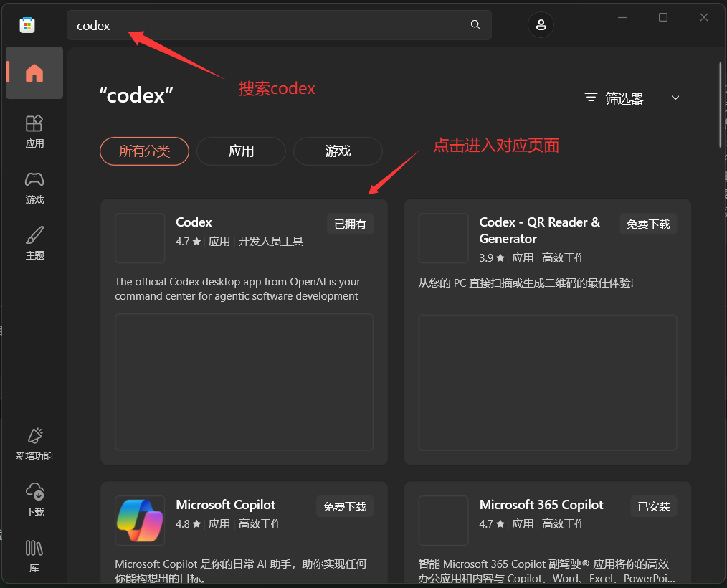Expand the filter chevron next to 筛选器

point(675,98)
